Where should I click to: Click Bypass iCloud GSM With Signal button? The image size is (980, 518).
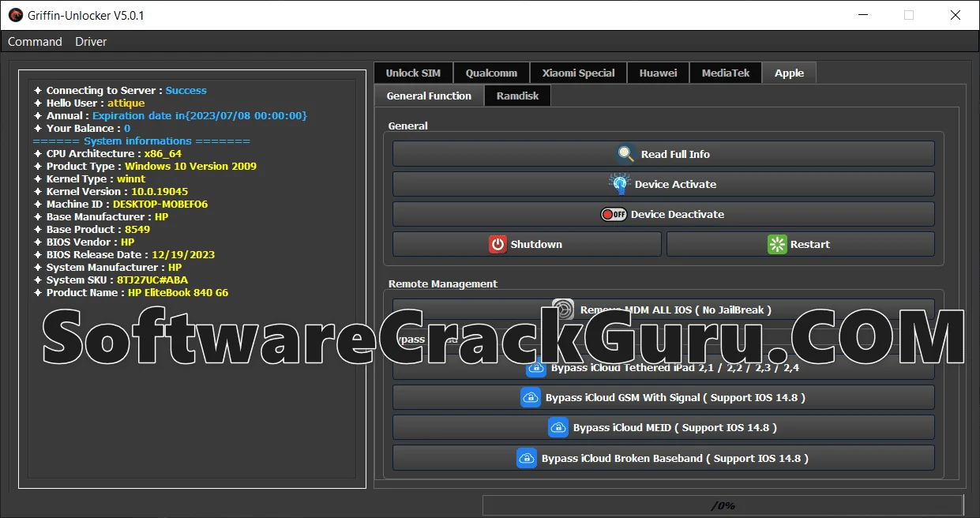(x=663, y=397)
